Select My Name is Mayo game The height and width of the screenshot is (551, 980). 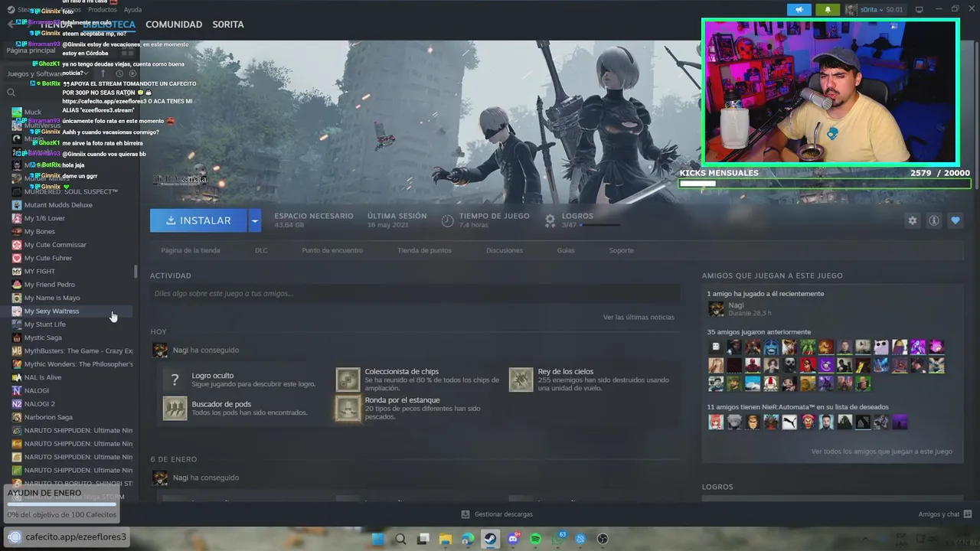[52, 298]
